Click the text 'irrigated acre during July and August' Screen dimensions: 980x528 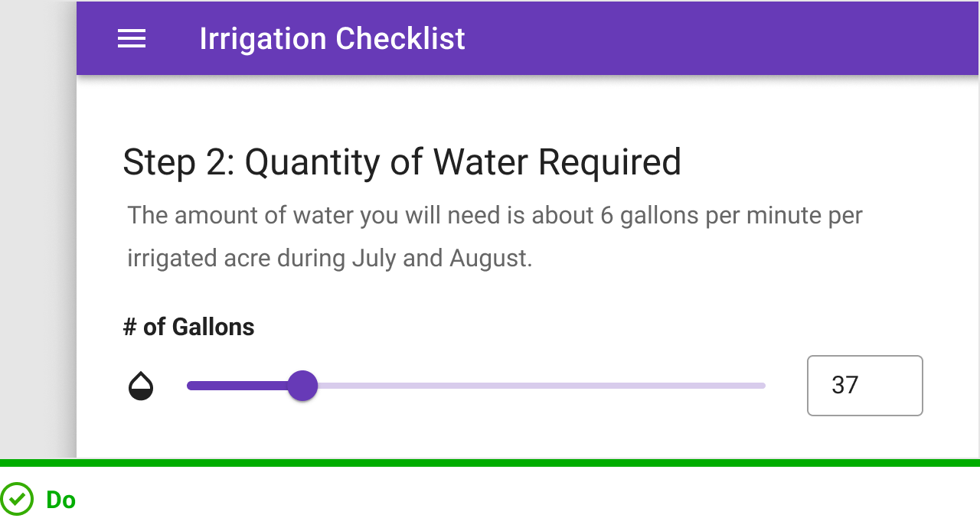(329, 259)
